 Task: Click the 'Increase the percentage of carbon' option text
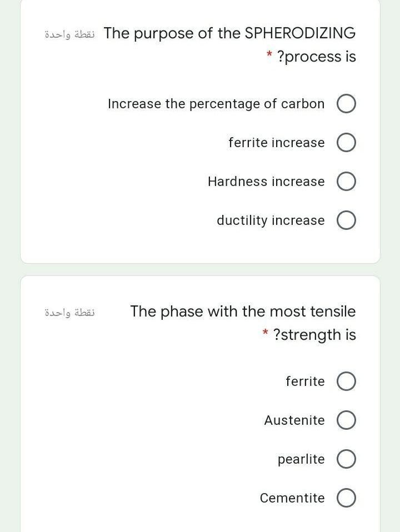(x=216, y=104)
